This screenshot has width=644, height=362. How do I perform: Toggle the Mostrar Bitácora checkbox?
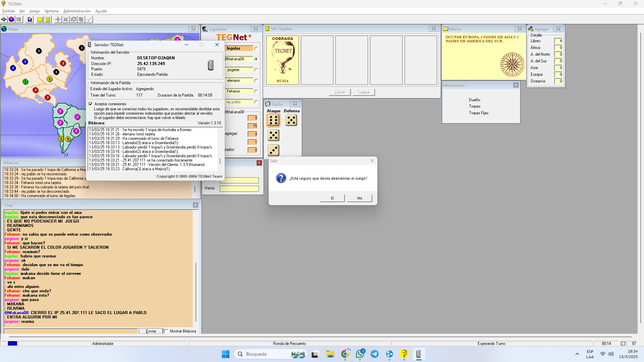[x=166, y=331]
